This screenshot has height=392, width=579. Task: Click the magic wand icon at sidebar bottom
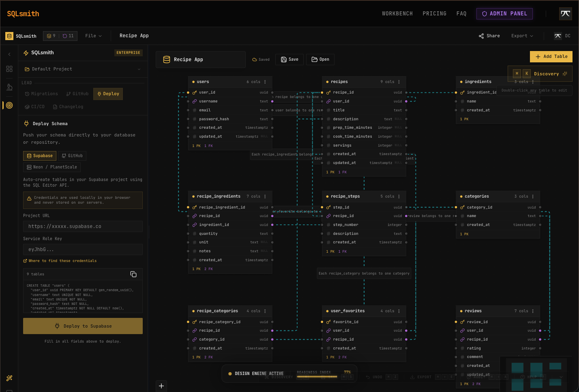[x=9, y=378]
